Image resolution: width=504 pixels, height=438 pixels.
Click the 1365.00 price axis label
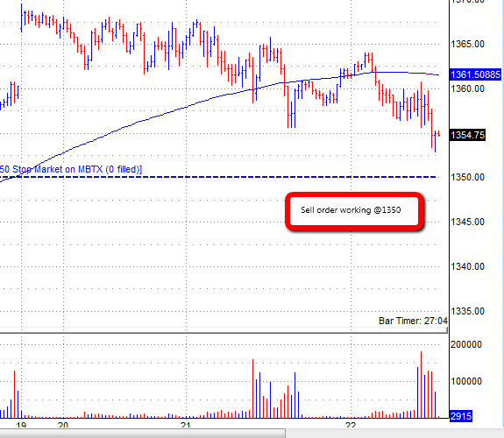[x=467, y=44]
